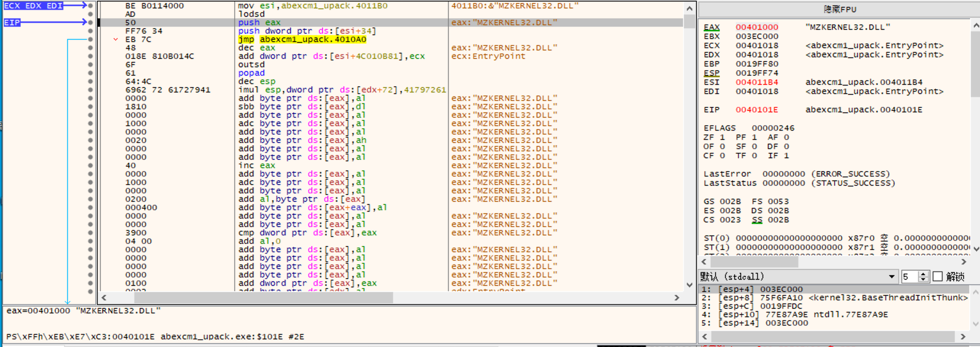Click call arguments panel scroll-up arrow
Screen dimensions: 980x347
976,292
